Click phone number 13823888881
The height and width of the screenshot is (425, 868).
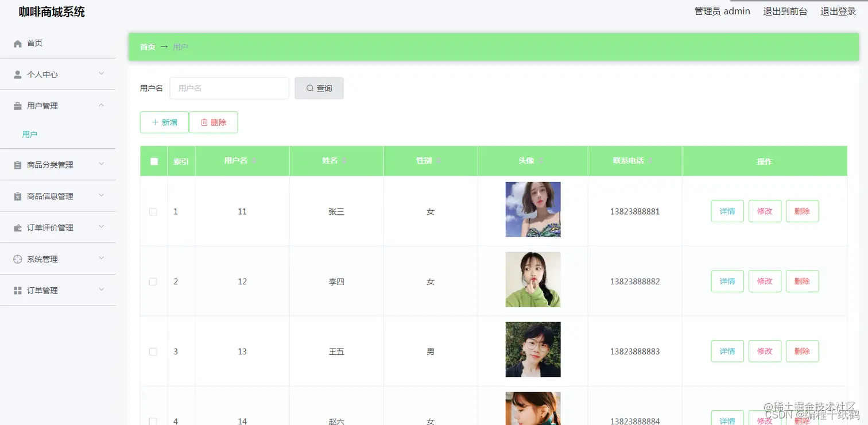(x=635, y=211)
